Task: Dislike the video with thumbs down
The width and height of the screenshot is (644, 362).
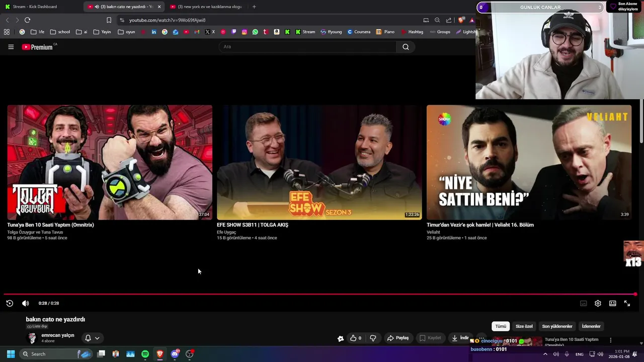Action: (373, 338)
